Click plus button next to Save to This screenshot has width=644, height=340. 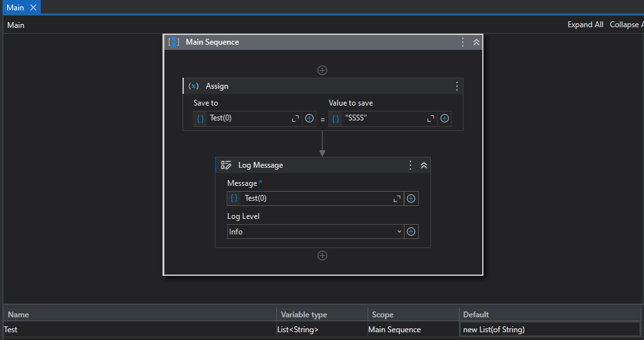click(309, 119)
